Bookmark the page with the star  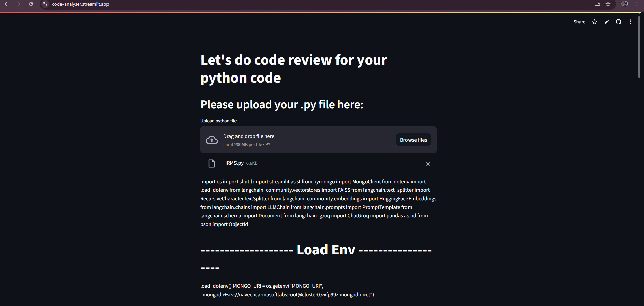[608, 4]
